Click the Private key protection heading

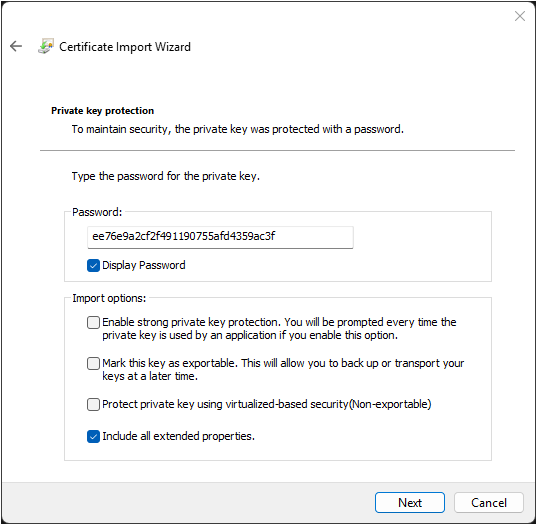pyautogui.click(x=102, y=111)
